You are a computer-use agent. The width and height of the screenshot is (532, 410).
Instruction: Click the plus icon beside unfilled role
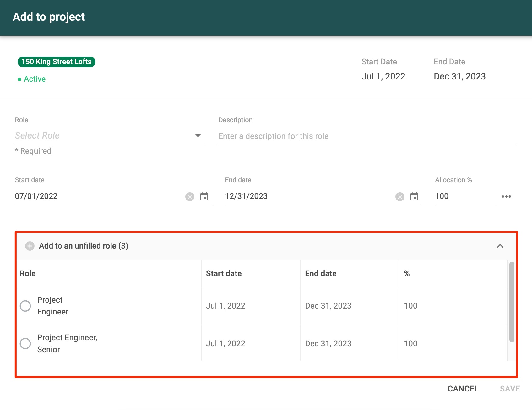coord(30,246)
